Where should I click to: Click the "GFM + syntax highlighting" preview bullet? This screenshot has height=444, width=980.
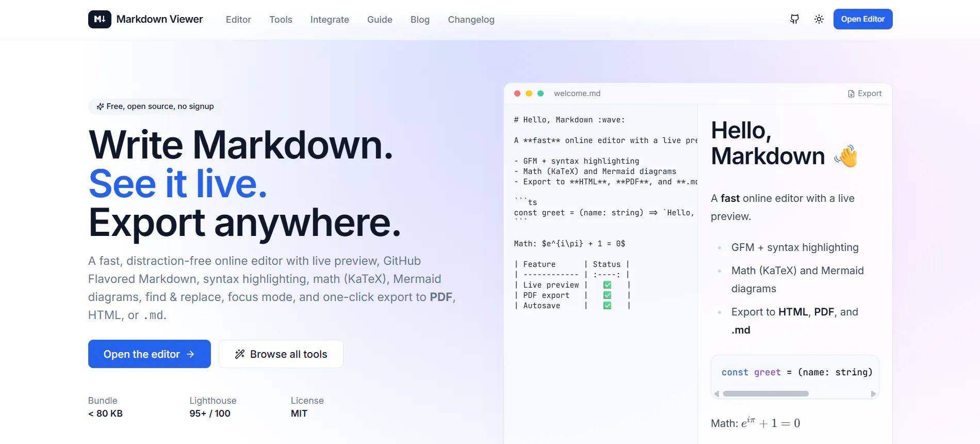tap(795, 247)
